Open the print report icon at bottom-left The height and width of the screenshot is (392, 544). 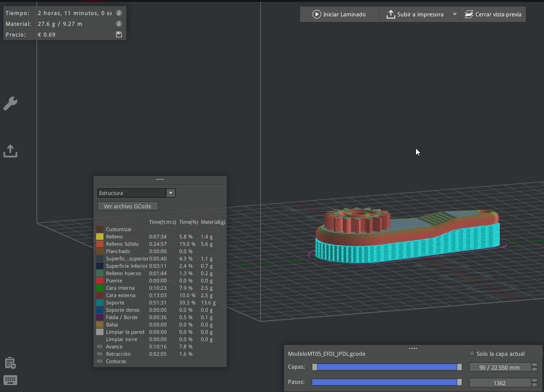10,363
